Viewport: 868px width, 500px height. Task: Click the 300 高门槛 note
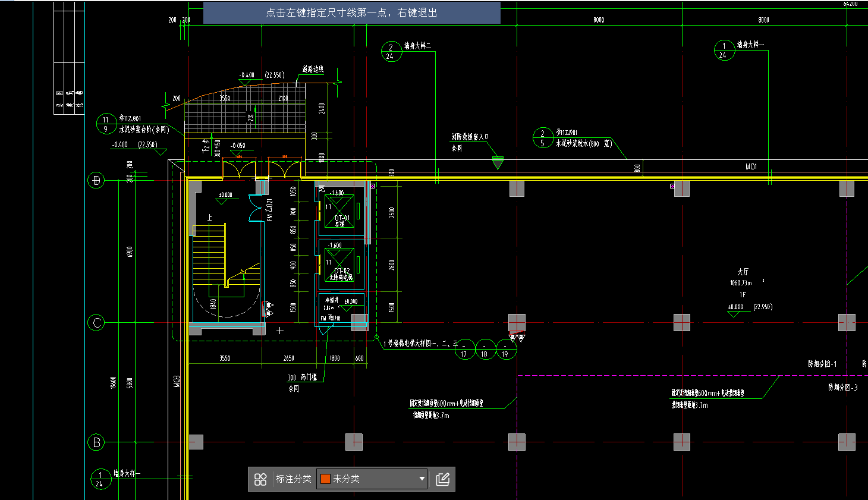point(303,378)
